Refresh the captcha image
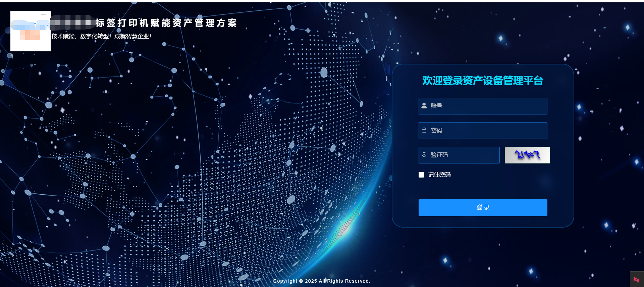Viewport: 644px width, 287px height. pos(527,155)
